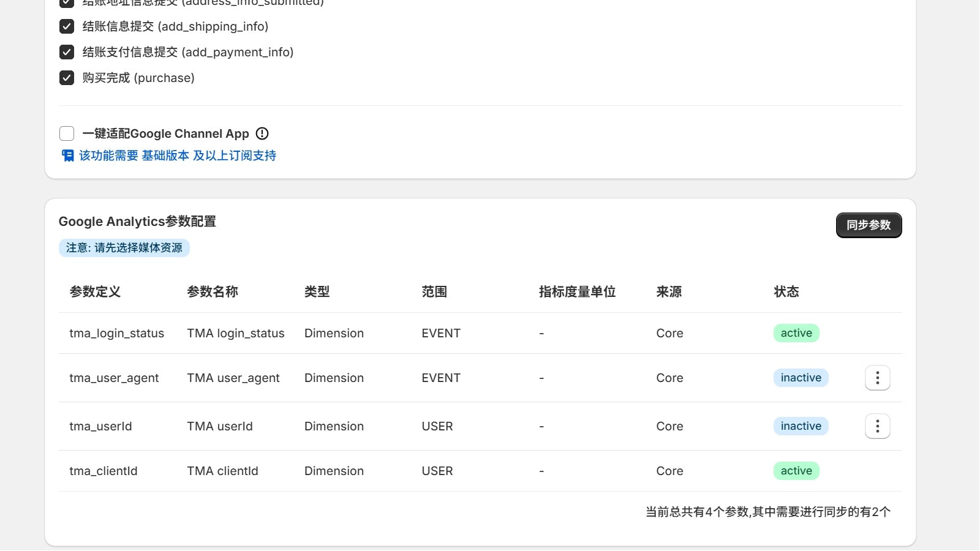This screenshot has height=551, width=980.
Task: Click USER scope in tma_clientId row
Action: [x=437, y=471]
